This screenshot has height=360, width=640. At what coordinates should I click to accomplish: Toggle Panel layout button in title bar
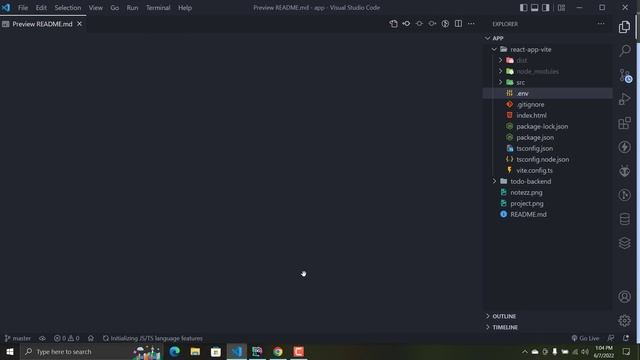tap(534, 8)
